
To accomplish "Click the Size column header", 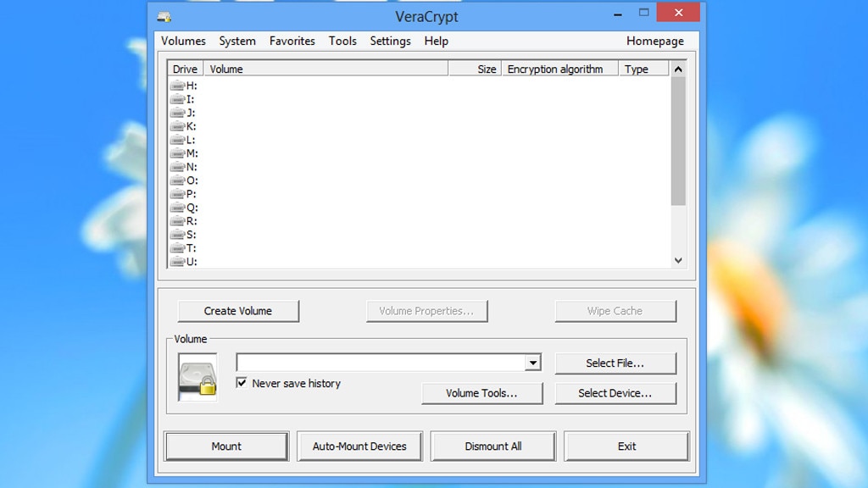I will point(475,69).
